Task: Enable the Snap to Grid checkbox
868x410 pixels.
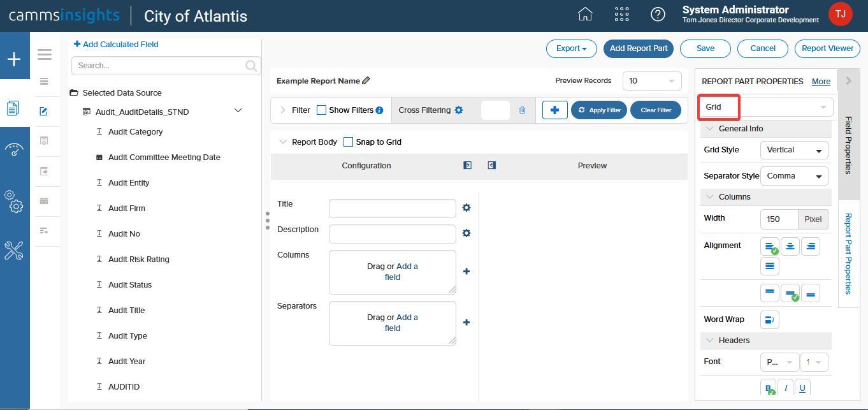Action: tap(348, 142)
